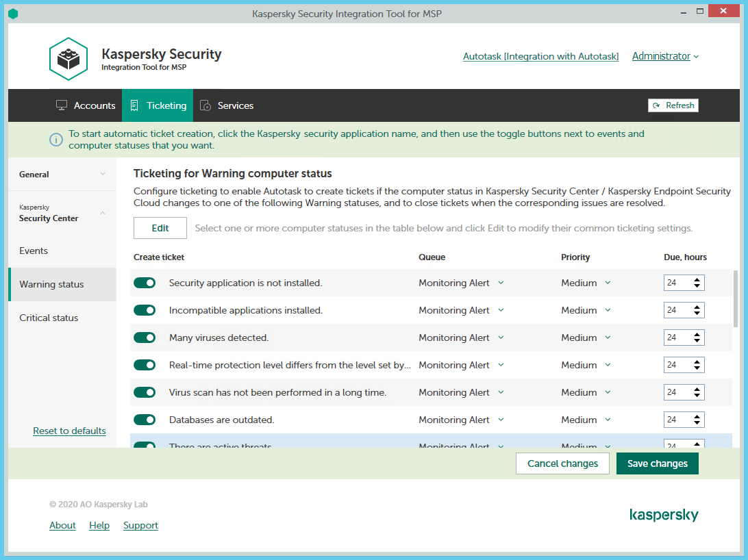Image resolution: width=748 pixels, height=560 pixels.
Task: Disable ticketing for Security application is not installed
Action: [145, 282]
